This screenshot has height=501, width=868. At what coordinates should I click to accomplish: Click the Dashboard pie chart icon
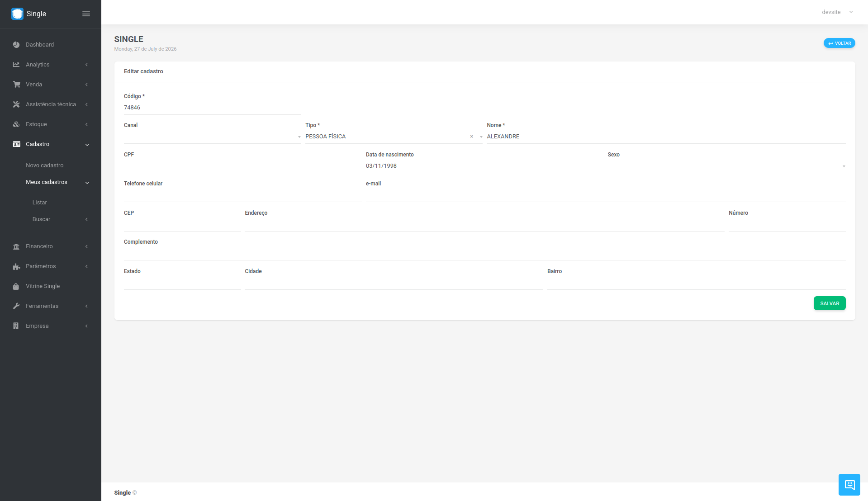coord(16,45)
